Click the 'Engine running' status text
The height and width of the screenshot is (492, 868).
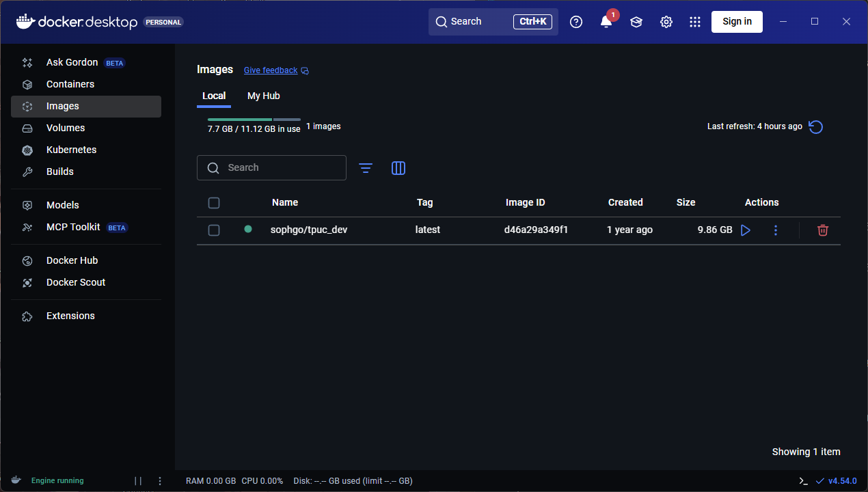(x=57, y=481)
